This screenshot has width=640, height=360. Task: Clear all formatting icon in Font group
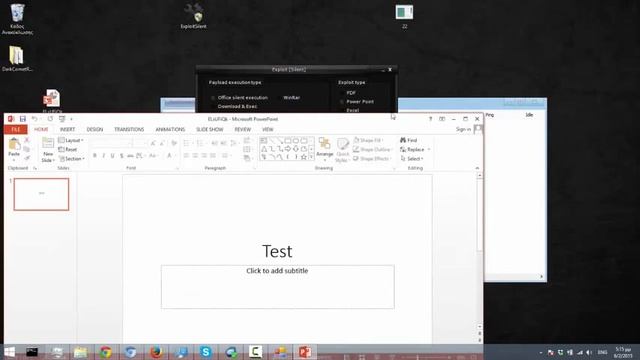(x=174, y=143)
